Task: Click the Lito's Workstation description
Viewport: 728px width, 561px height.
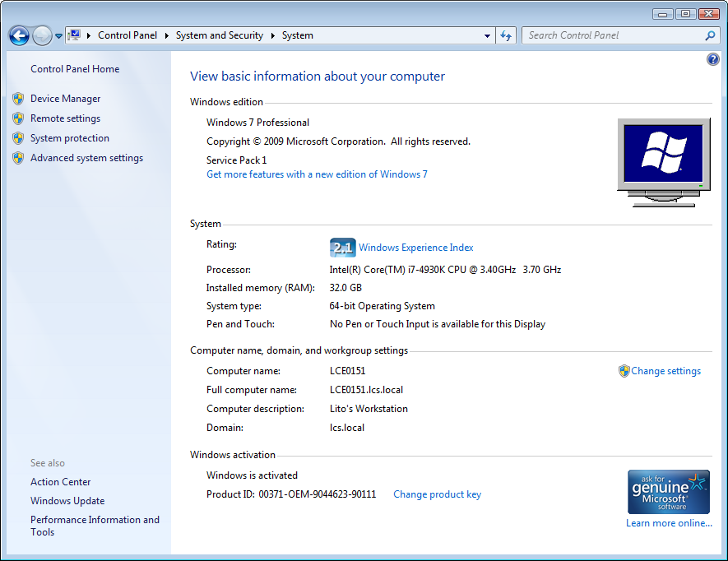Action: [369, 409]
